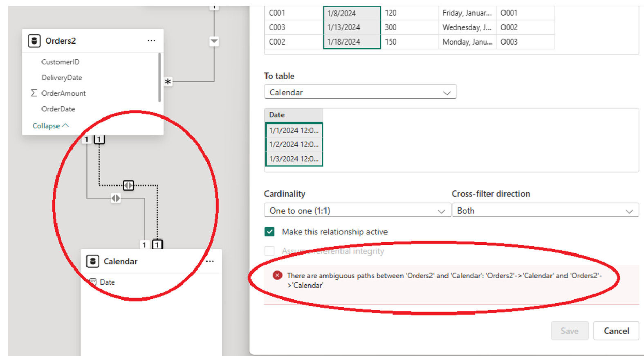
Task: Select the Date field in Calendar table
Action: [x=107, y=282]
